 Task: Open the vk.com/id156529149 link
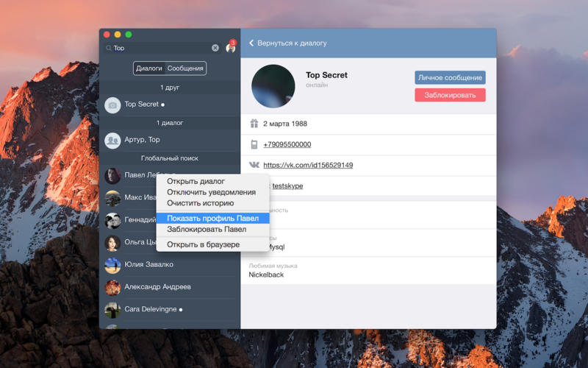(x=308, y=165)
